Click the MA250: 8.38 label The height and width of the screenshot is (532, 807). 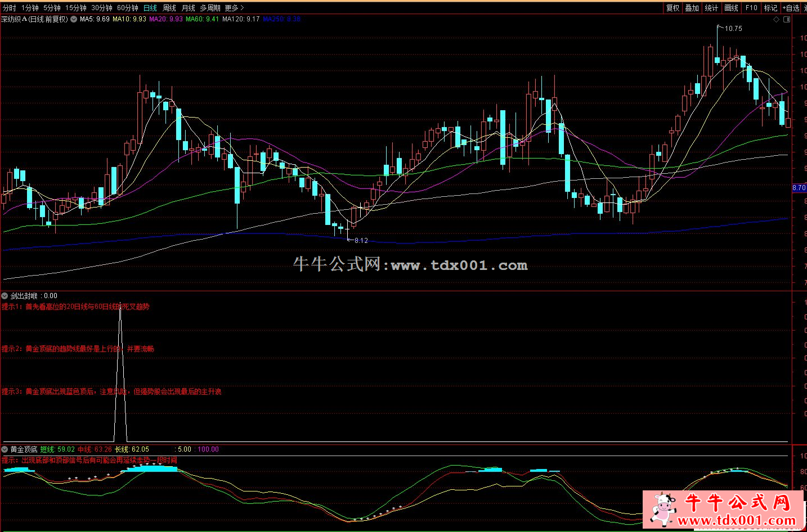click(281, 19)
